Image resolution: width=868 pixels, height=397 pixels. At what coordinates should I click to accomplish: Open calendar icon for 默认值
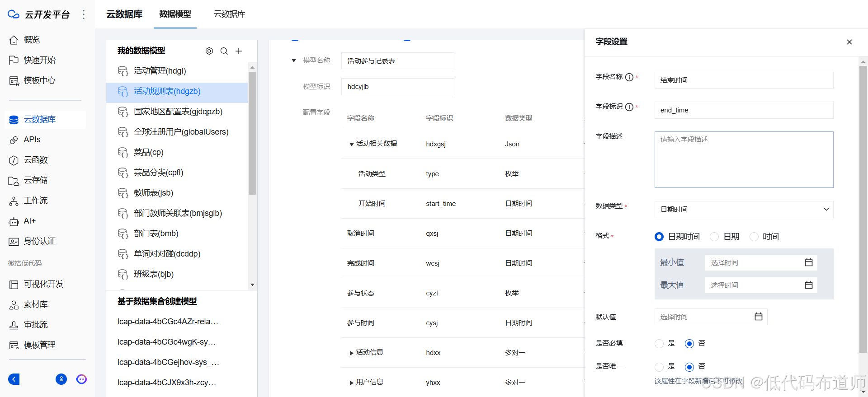point(759,317)
